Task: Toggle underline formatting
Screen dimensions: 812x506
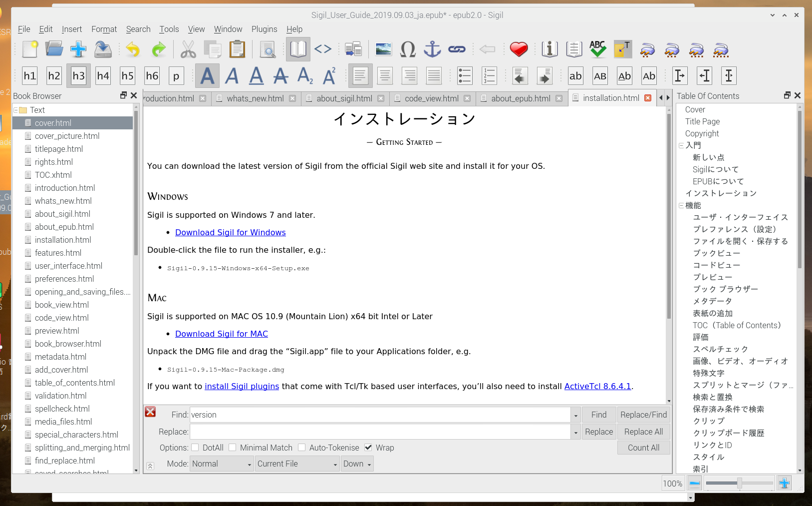Action: (x=256, y=76)
